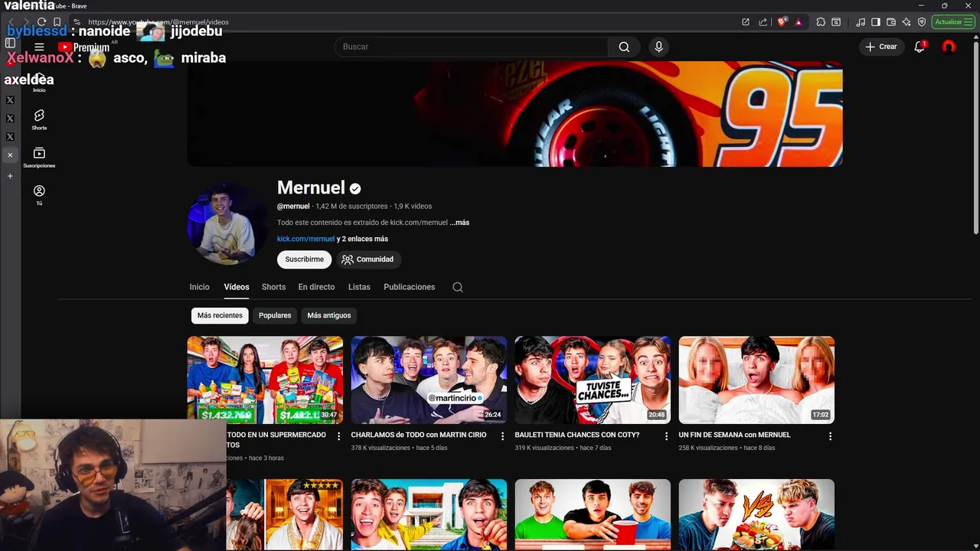This screenshot has height=551, width=980.
Task: Click the browser address bar URL
Action: pos(158,22)
